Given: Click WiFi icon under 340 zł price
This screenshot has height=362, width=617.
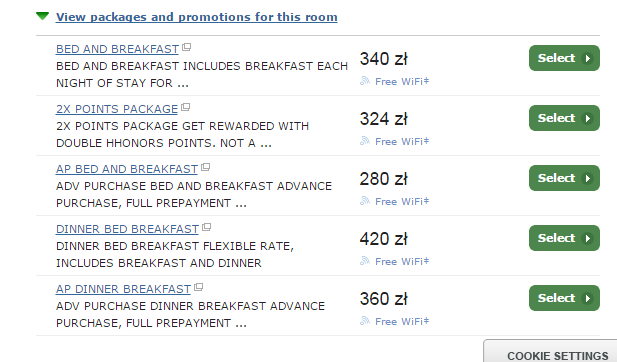Looking at the screenshot, I should 365,81.
